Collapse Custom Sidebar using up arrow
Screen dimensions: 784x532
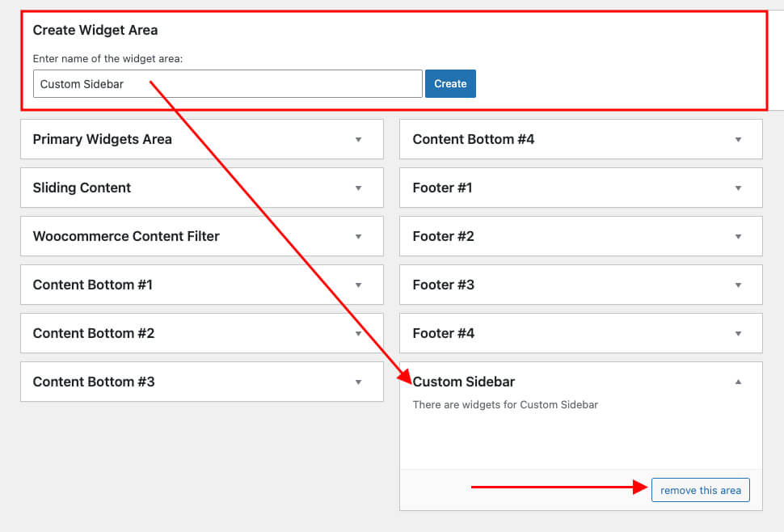738,382
